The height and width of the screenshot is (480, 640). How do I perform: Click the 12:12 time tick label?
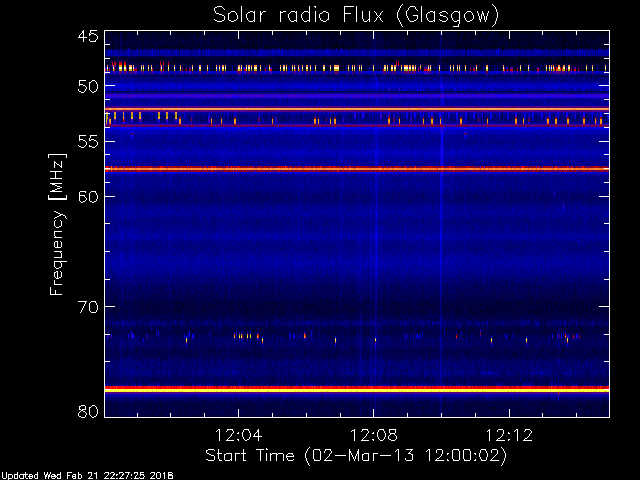point(509,435)
